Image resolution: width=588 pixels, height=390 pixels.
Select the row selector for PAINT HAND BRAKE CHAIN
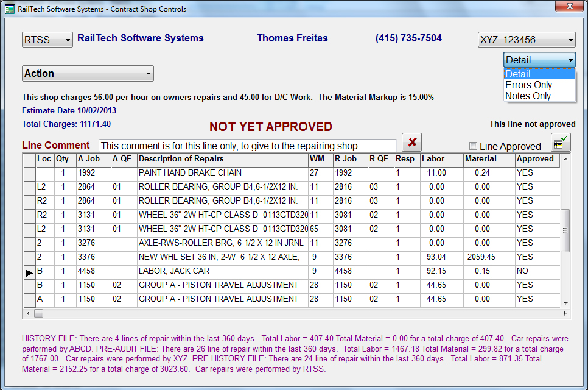(x=29, y=173)
